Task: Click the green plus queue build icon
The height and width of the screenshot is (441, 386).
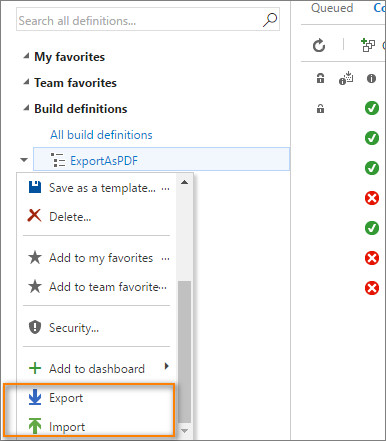Action: (x=368, y=45)
